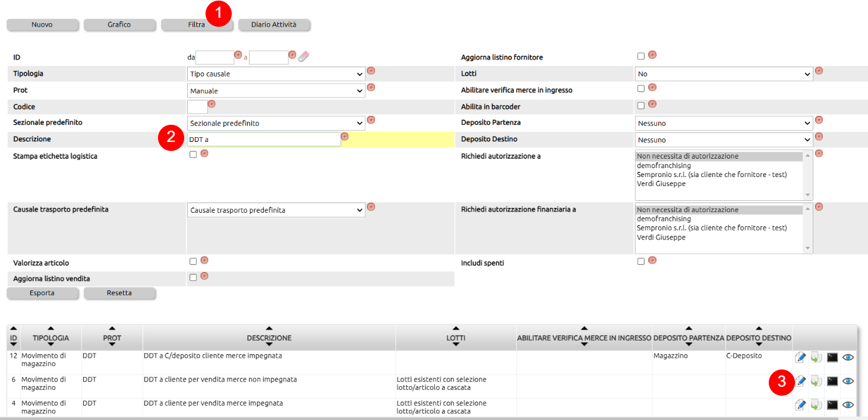Sort the Lotti column ascending with up arrow

[x=456, y=329]
